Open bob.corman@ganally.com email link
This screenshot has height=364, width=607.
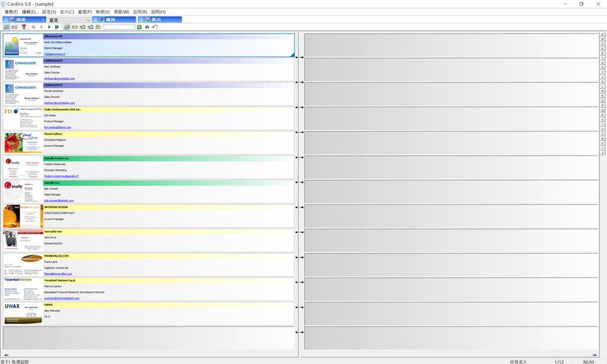coord(59,200)
